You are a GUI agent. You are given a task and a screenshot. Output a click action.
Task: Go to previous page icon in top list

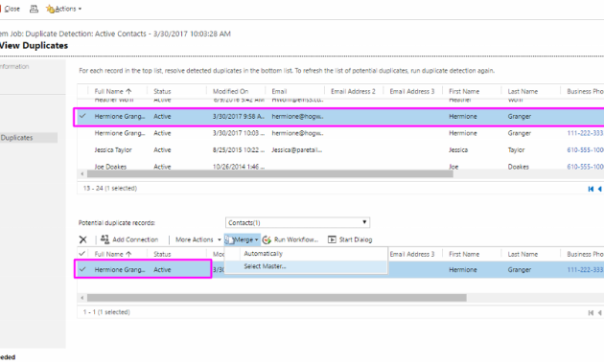click(600, 189)
